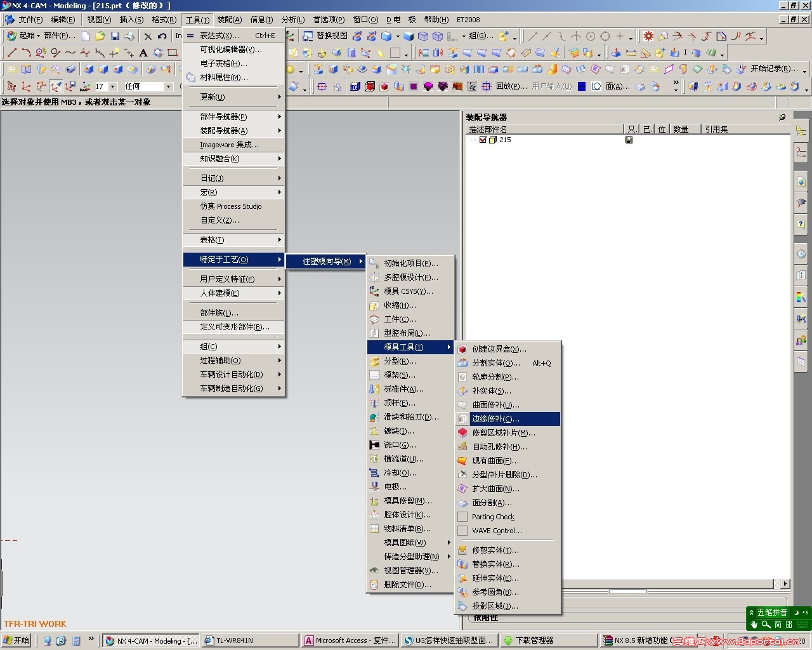Open the 编辑 menu

click(63, 20)
